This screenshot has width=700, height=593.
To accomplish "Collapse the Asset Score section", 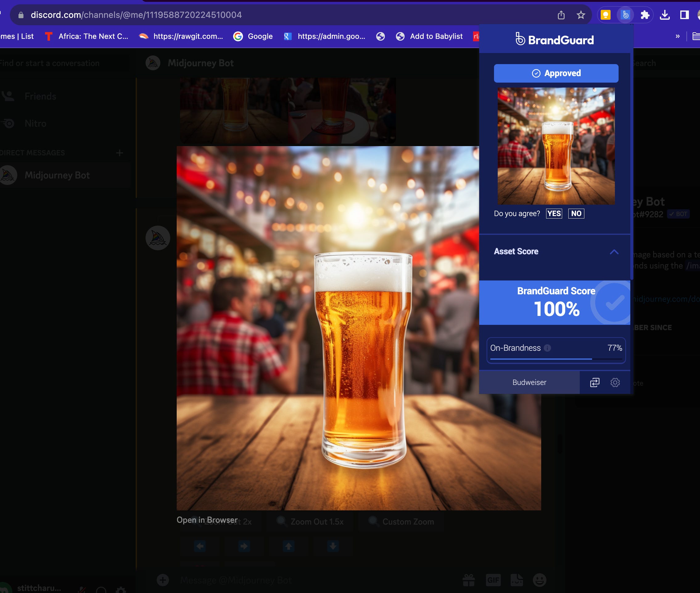I will pyautogui.click(x=615, y=252).
